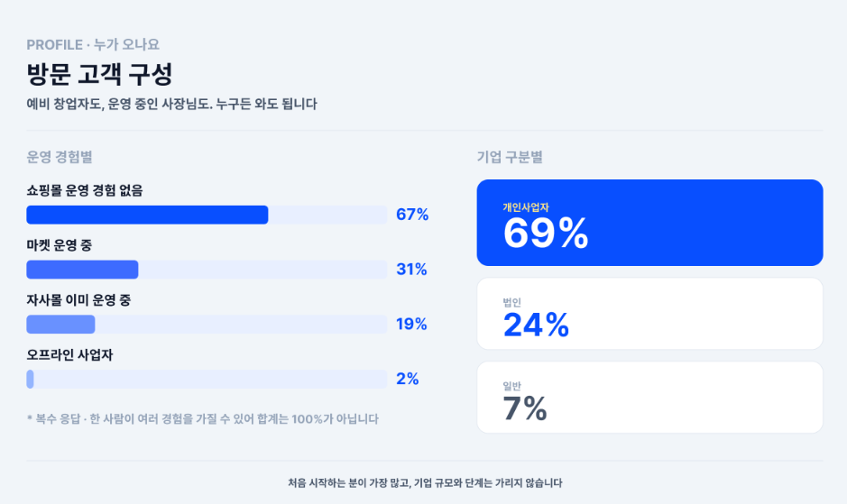847x504 pixels.
Task: Click the 오프라인 사업자 progress bar
Action: point(207,380)
